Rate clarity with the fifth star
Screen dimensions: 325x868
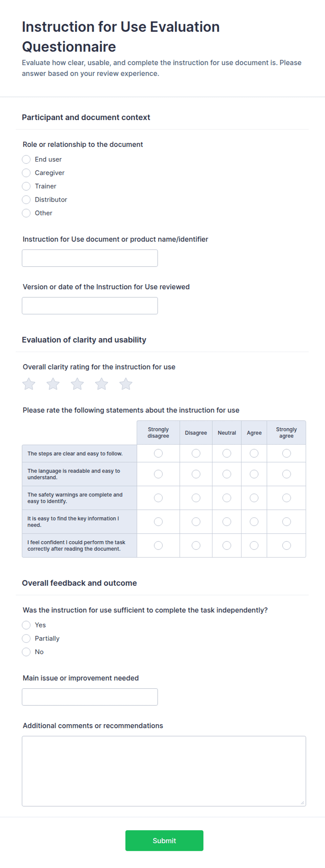pyautogui.click(x=126, y=384)
